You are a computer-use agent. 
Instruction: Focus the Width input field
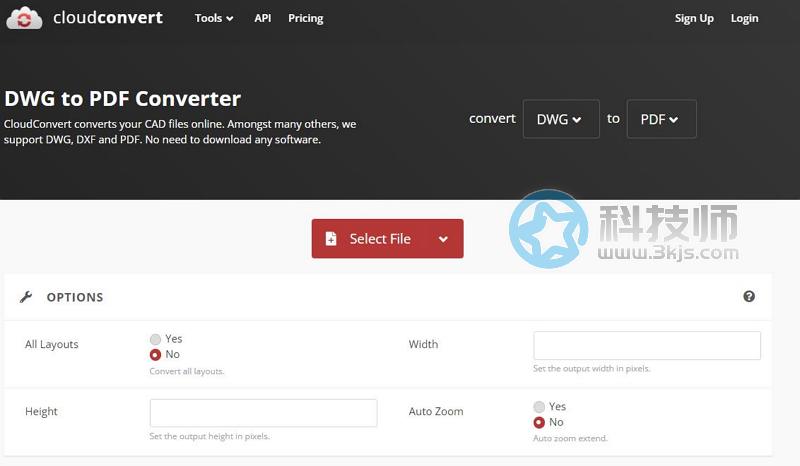[x=647, y=346]
